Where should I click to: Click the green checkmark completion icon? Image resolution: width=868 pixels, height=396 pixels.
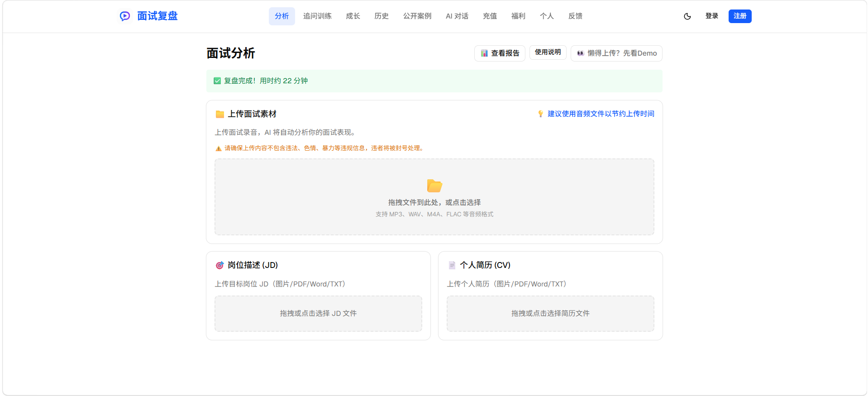(217, 81)
